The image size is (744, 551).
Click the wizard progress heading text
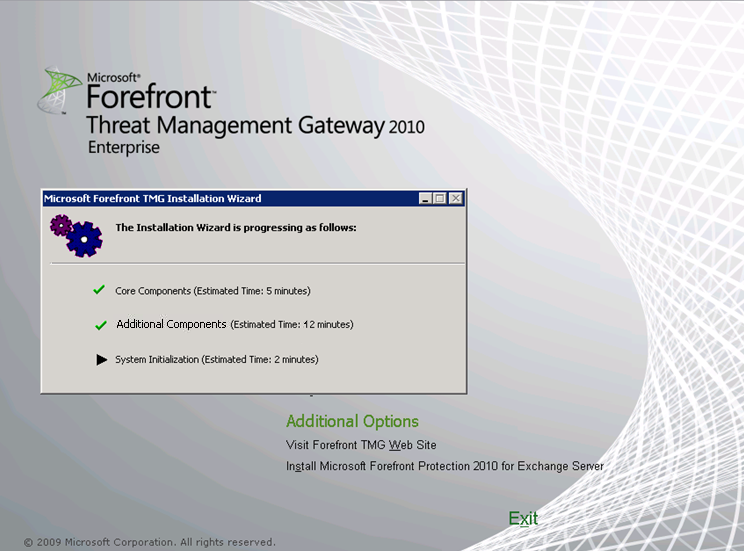tap(236, 227)
